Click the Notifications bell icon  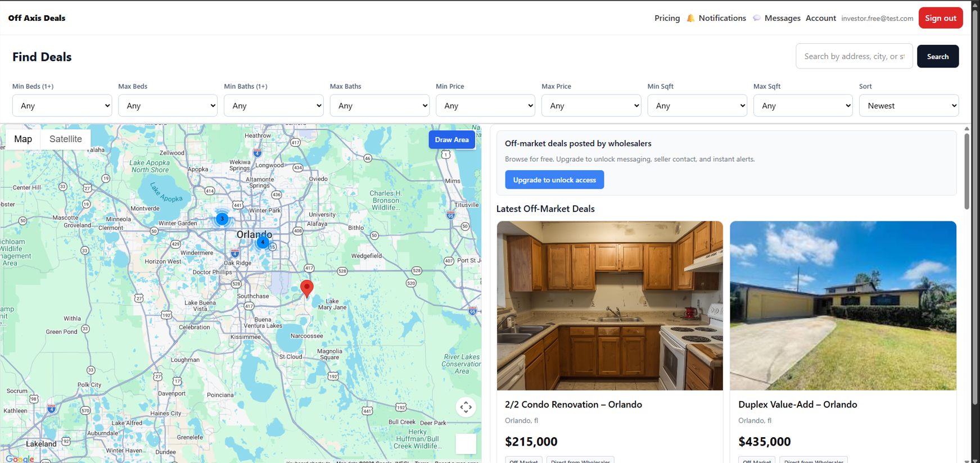tap(690, 18)
